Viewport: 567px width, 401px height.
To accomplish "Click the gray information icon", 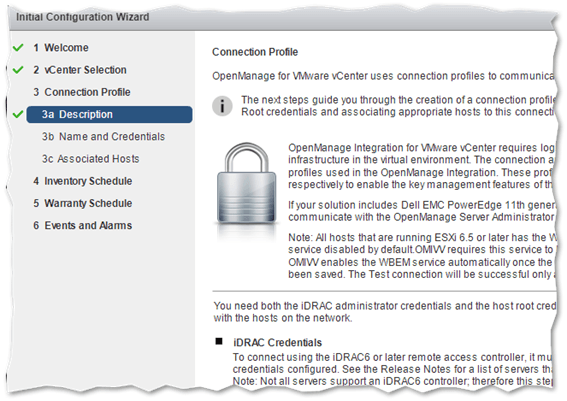I will coord(222,106).
